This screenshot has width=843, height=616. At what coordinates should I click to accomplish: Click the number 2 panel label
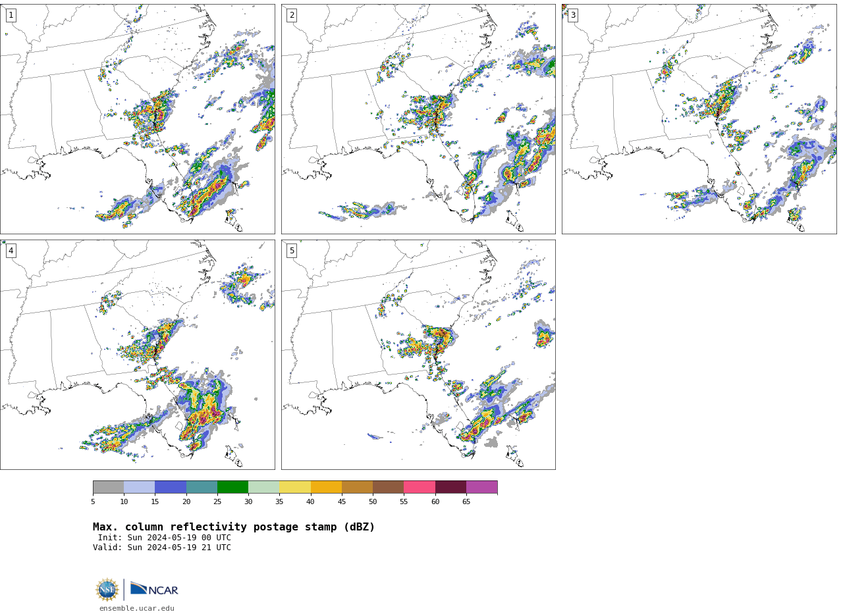pyautogui.click(x=292, y=15)
